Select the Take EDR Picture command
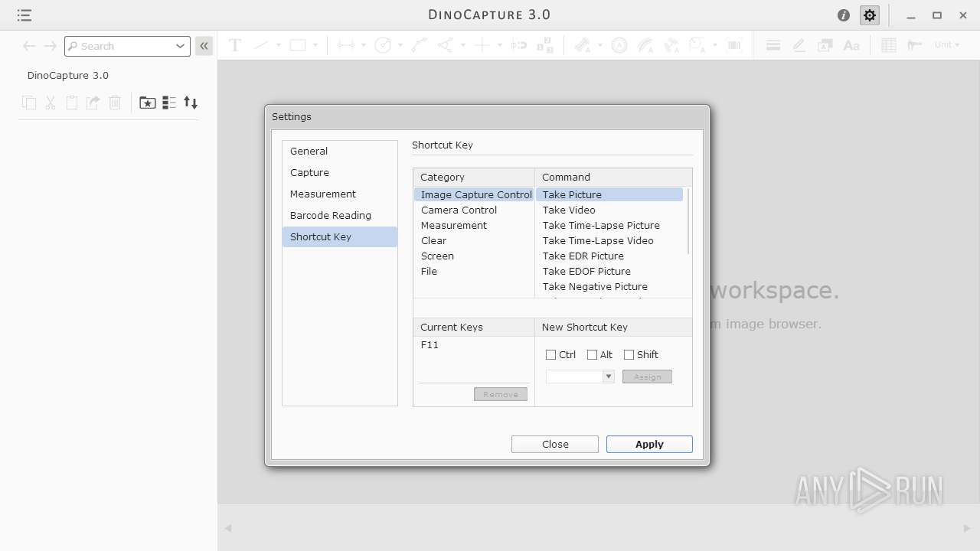Viewport: 980px width, 551px height. 609,256
